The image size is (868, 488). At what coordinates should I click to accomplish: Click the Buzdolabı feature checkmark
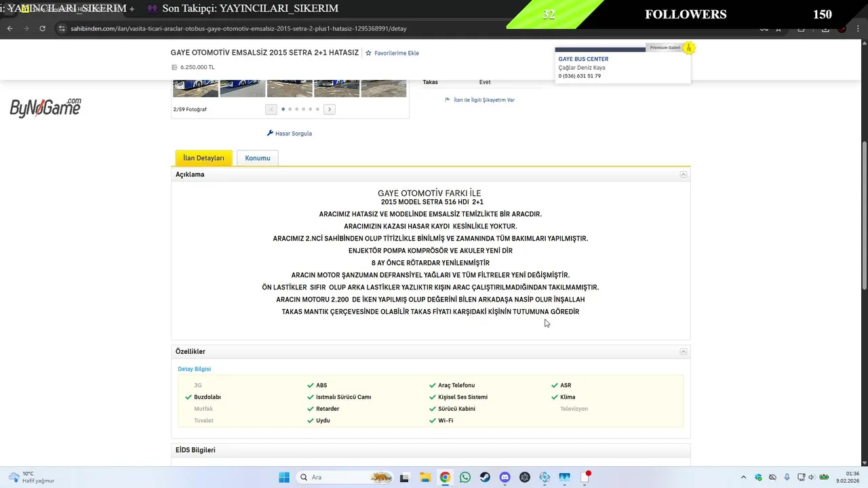[189, 397]
